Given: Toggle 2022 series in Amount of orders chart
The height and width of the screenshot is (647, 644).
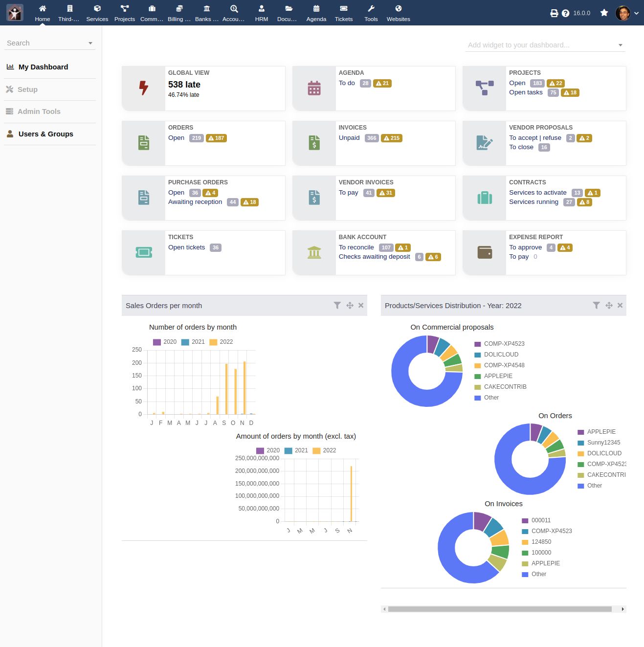Looking at the screenshot, I should point(324,450).
